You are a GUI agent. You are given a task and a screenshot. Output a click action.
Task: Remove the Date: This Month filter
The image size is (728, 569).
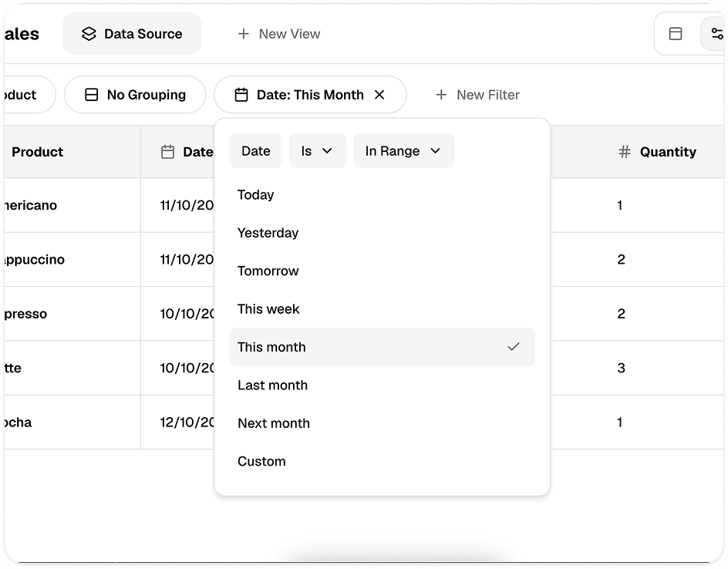(x=379, y=95)
